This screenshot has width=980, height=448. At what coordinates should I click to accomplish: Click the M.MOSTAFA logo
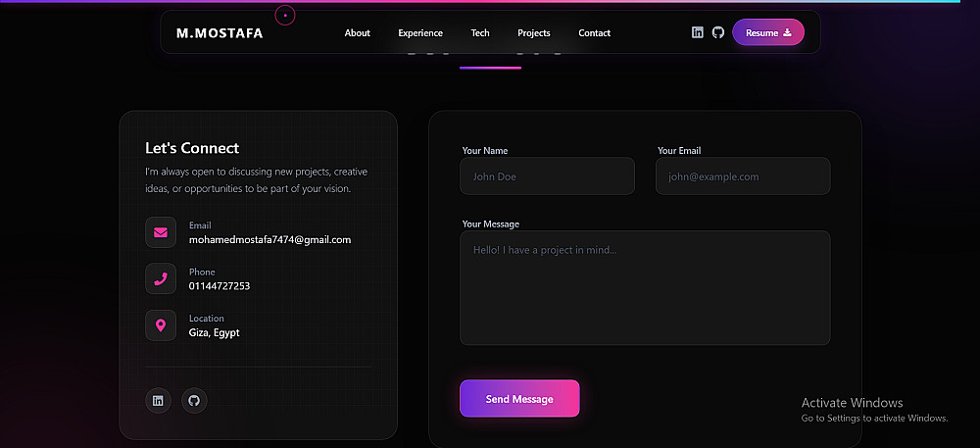[x=220, y=33]
